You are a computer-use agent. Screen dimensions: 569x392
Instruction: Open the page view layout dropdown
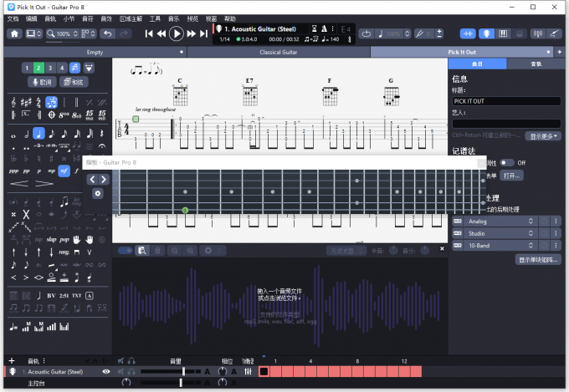[x=88, y=33]
